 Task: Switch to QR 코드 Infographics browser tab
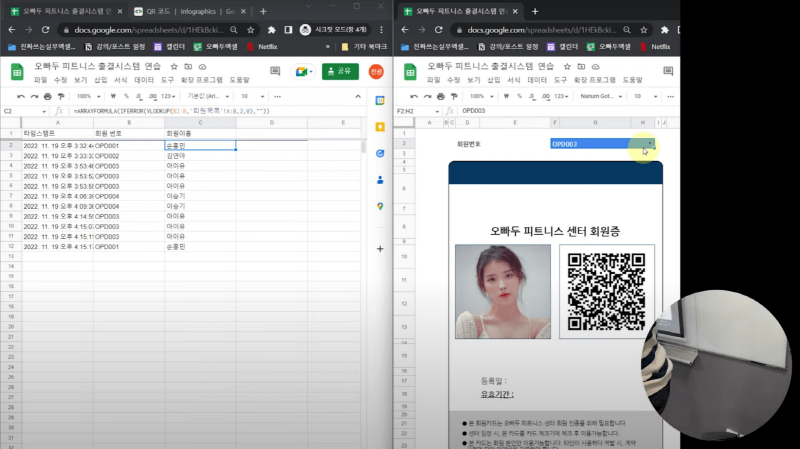[x=189, y=11]
